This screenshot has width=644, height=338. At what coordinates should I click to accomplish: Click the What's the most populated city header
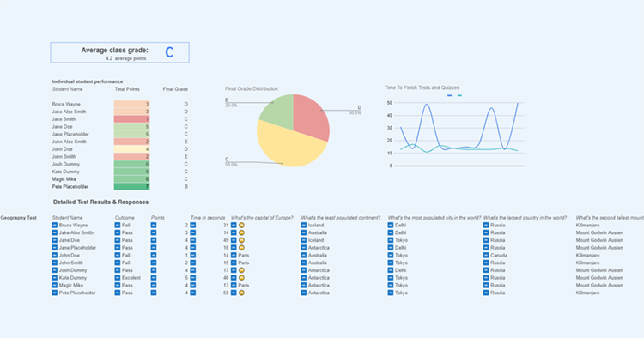tap(434, 218)
